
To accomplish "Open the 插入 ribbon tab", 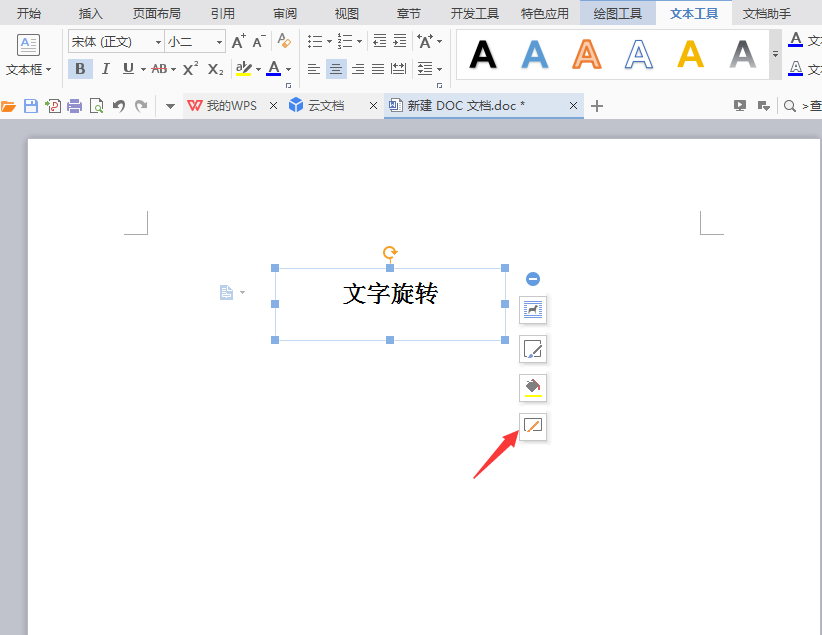I will [90, 14].
